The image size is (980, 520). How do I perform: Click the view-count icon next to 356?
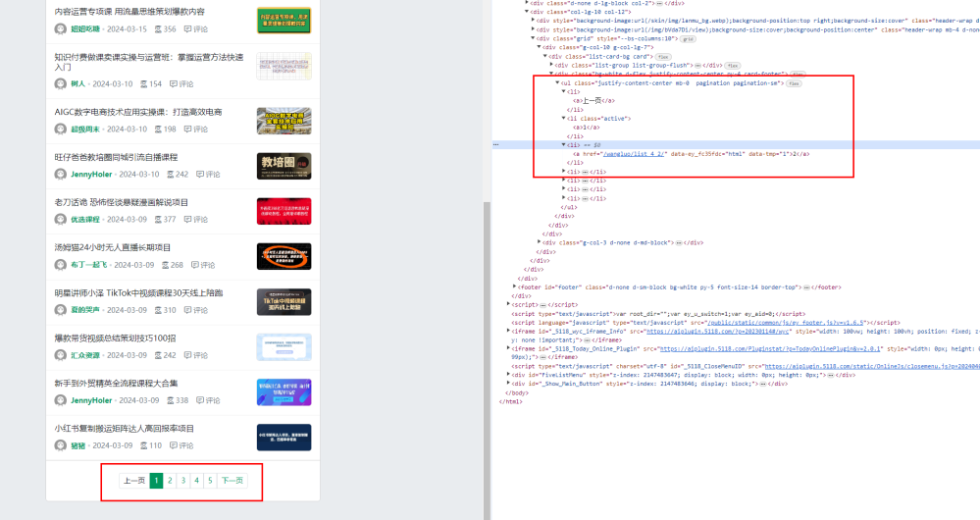pos(158,28)
